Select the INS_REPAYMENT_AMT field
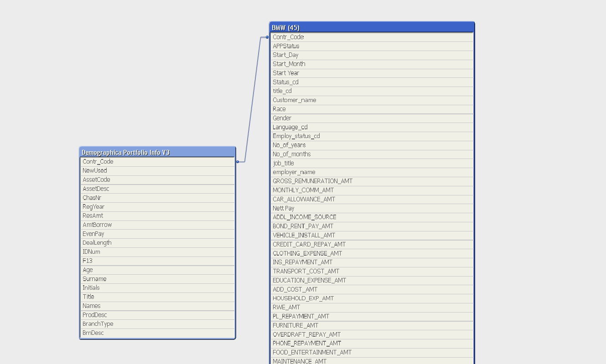The width and height of the screenshot is (606, 364). (372, 262)
